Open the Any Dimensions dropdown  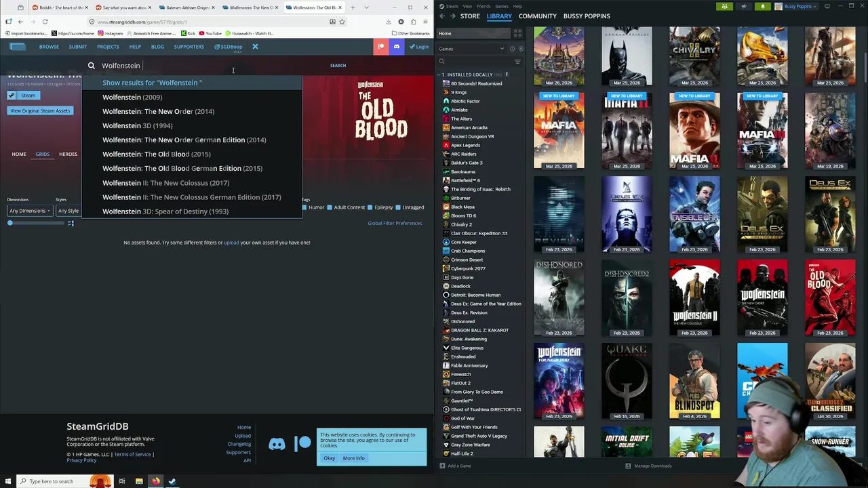(30, 211)
